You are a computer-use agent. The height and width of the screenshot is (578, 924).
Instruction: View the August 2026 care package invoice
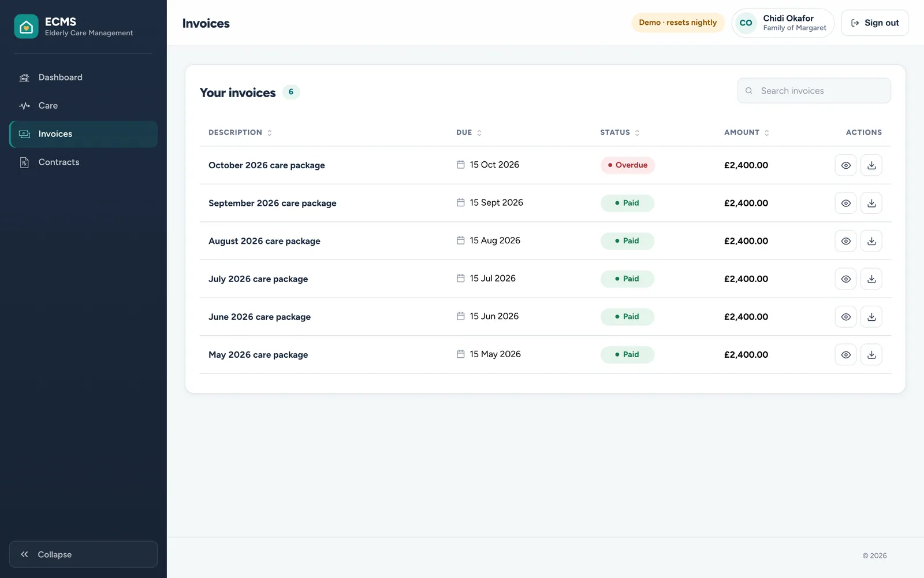845,241
